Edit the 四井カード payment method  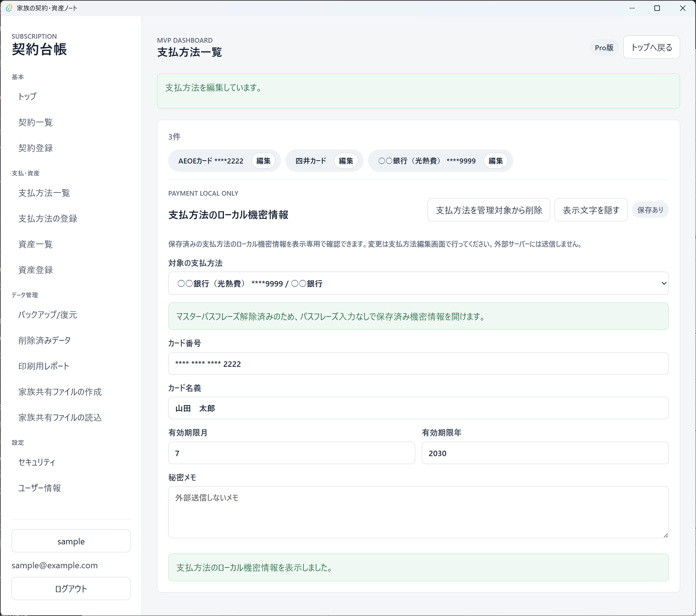tap(346, 161)
